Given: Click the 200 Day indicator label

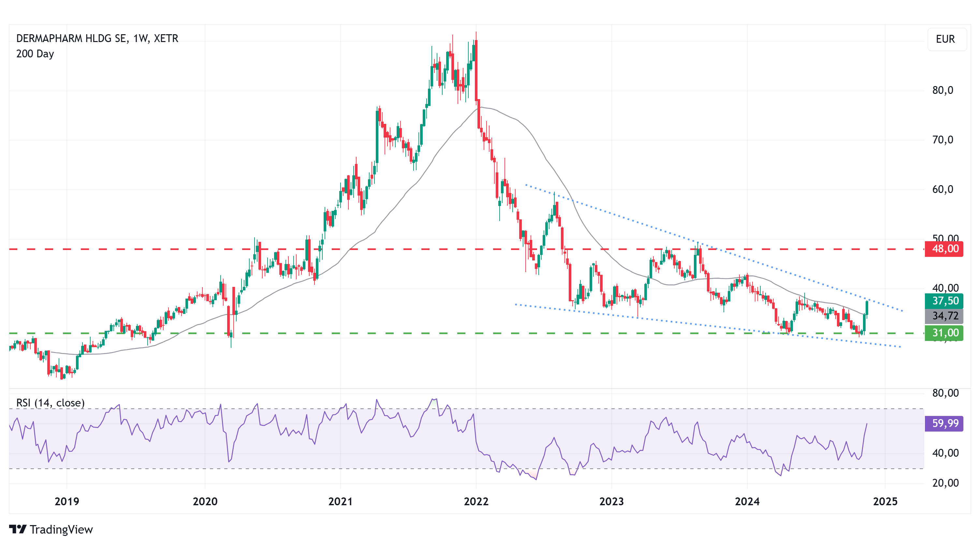Looking at the screenshot, I should click(x=35, y=54).
